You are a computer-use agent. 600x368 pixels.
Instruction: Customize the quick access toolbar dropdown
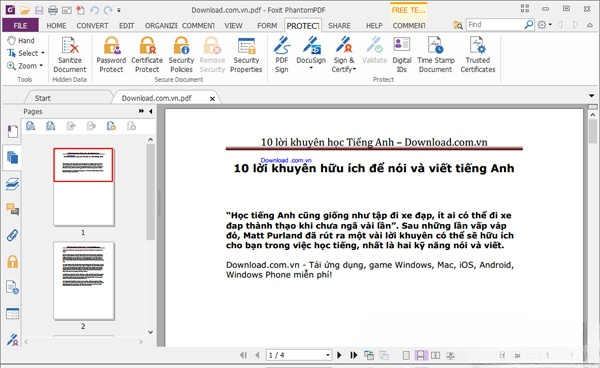tap(119, 10)
